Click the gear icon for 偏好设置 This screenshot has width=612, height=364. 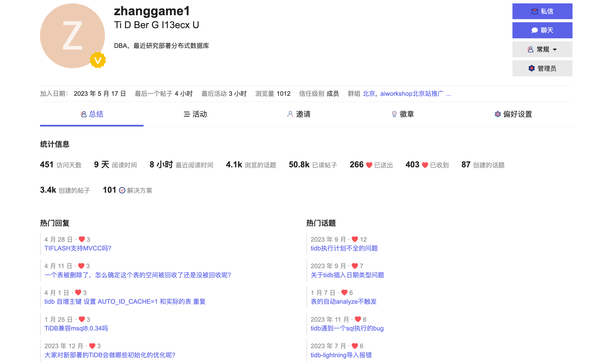point(497,114)
